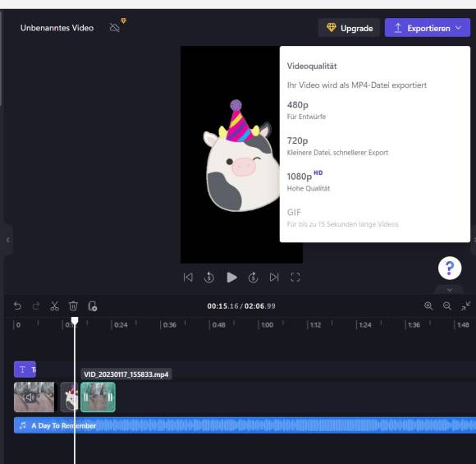This screenshot has width=476, height=464.
Task: Zoom out of the timeline
Action: click(446, 306)
